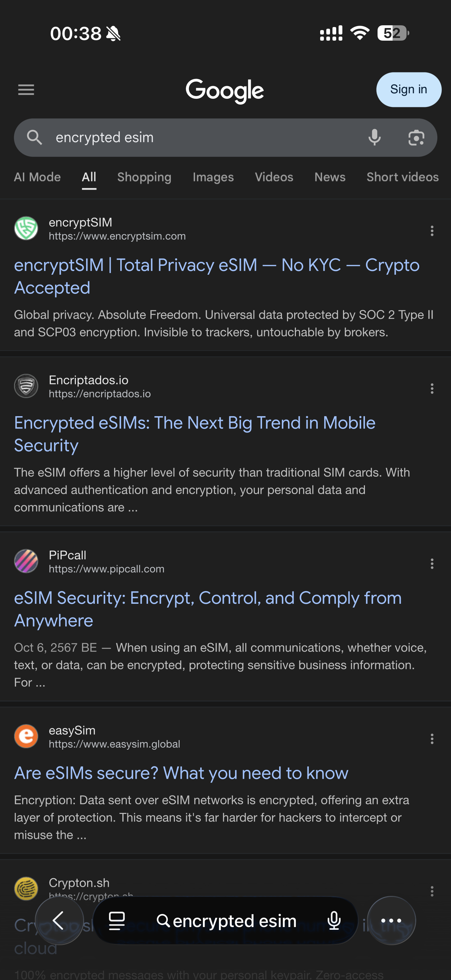The width and height of the screenshot is (451, 980).
Task: Switch to the Images tab
Action: point(213,177)
